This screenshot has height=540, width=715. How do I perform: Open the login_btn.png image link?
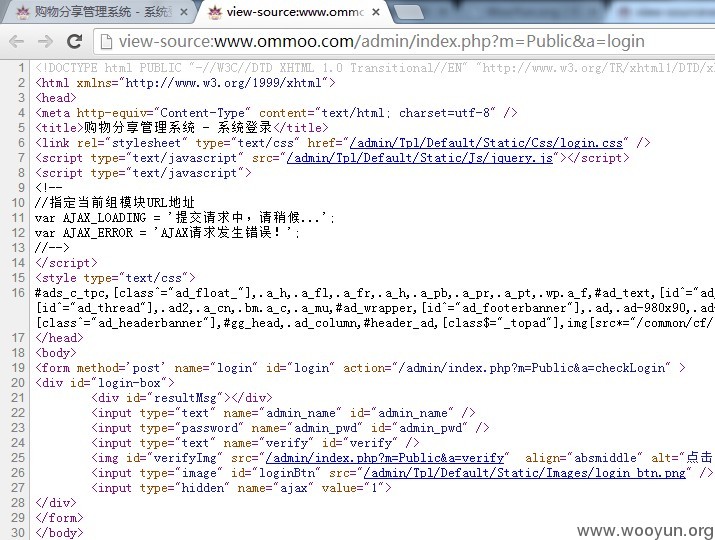click(x=524, y=472)
